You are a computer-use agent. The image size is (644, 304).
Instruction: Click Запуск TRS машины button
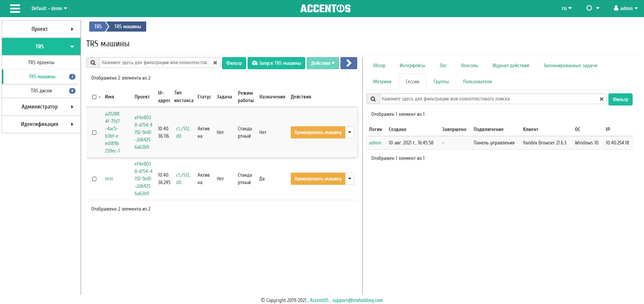click(276, 63)
